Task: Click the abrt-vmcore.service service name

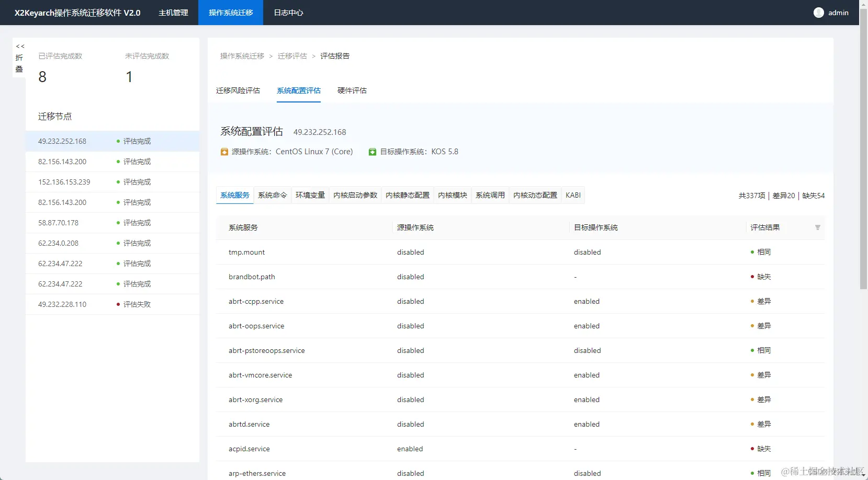Action: 260,375
